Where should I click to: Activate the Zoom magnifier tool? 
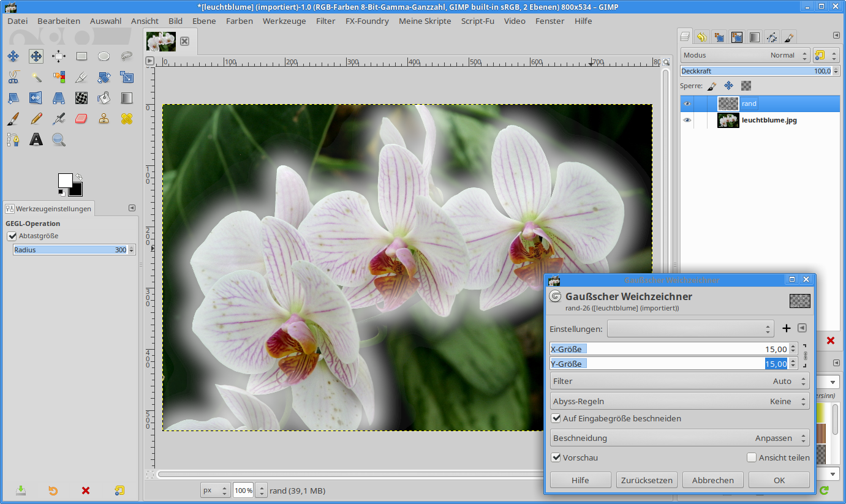coord(59,140)
